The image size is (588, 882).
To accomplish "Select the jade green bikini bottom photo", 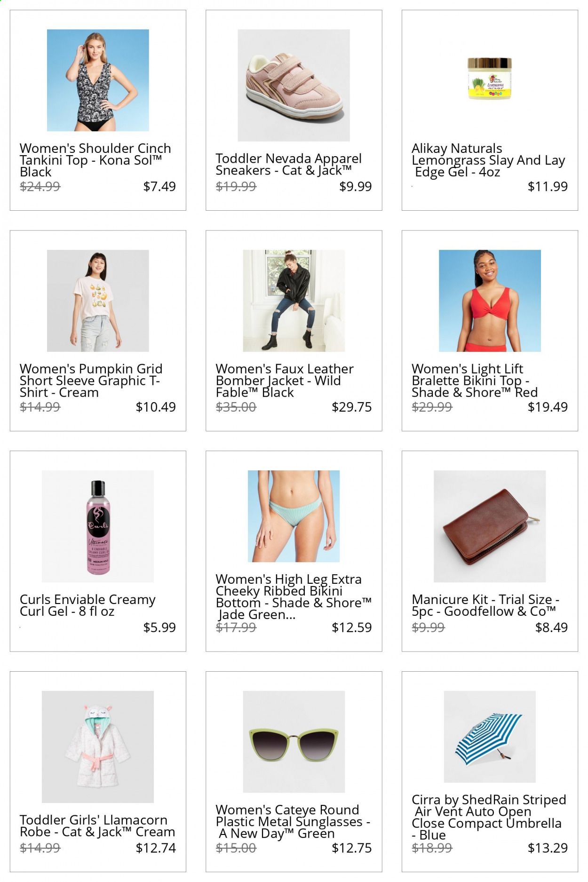I will (x=294, y=516).
